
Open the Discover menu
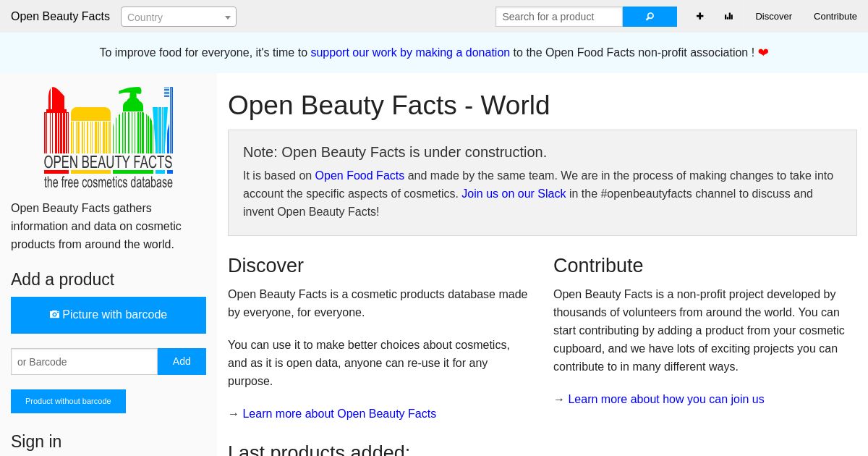tap(773, 17)
